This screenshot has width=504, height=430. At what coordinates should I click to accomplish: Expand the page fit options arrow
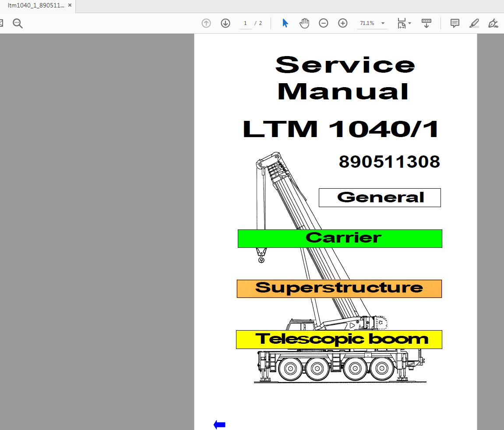(409, 23)
